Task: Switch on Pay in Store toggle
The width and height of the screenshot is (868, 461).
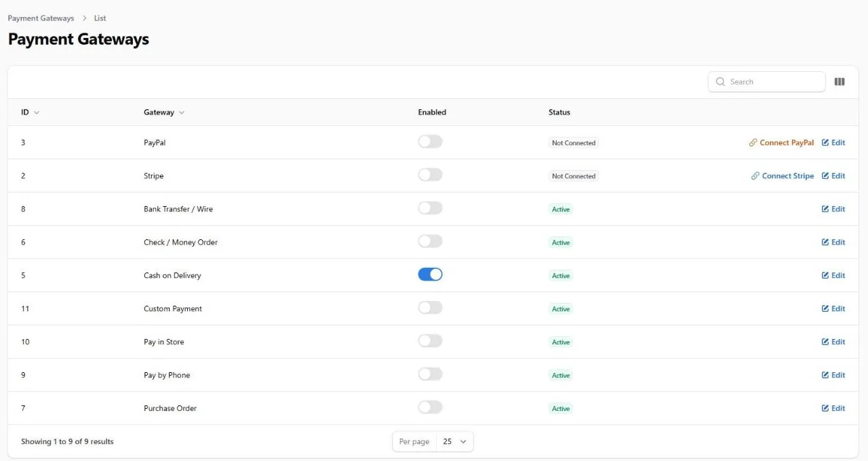Action: (430, 341)
